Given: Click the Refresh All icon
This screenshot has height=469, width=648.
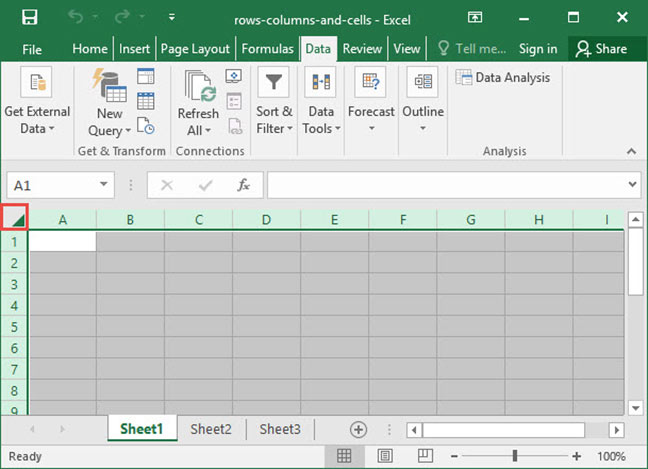Looking at the screenshot, I should pyautogui.click(x=200, y=86).
